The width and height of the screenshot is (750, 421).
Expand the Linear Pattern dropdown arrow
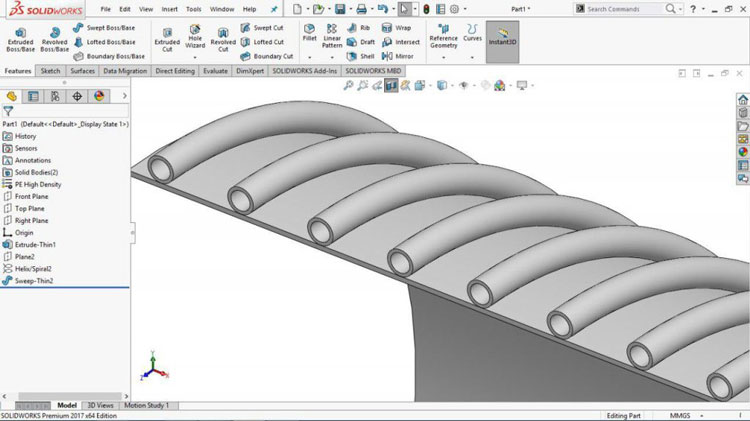(x=331, y=57)
